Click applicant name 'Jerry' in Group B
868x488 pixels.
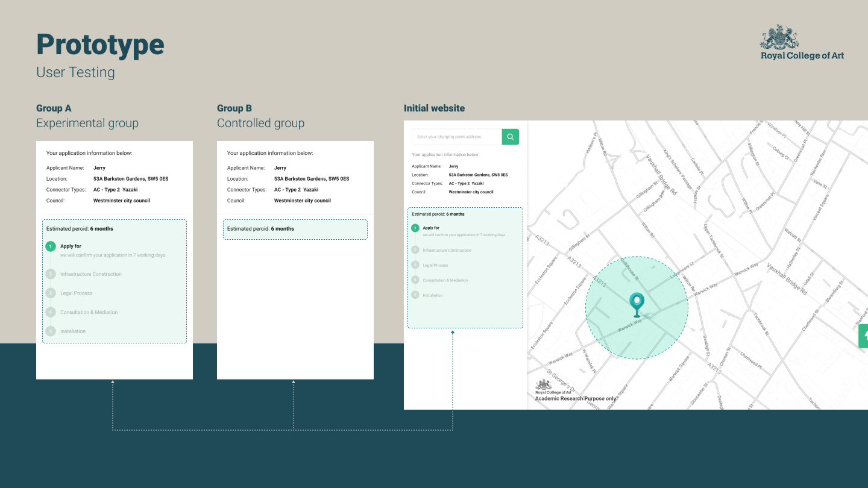coord(280,168)
